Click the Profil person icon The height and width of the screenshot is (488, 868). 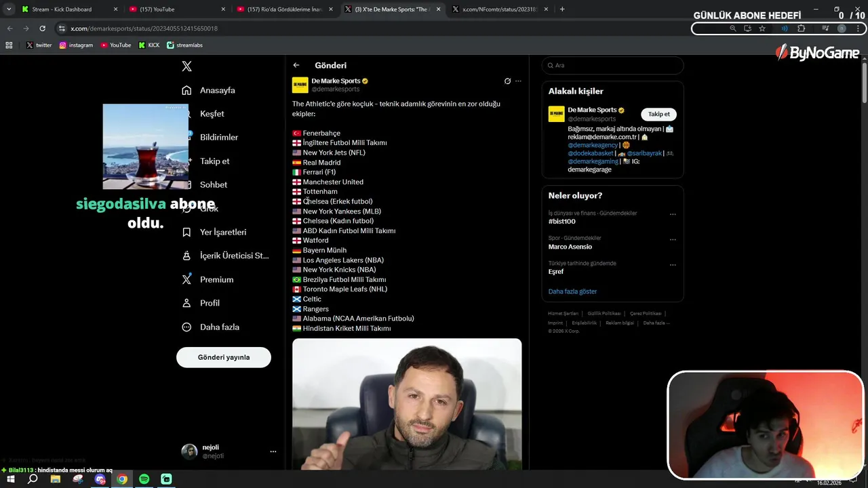pyautogui.click(x=186, y=303)
